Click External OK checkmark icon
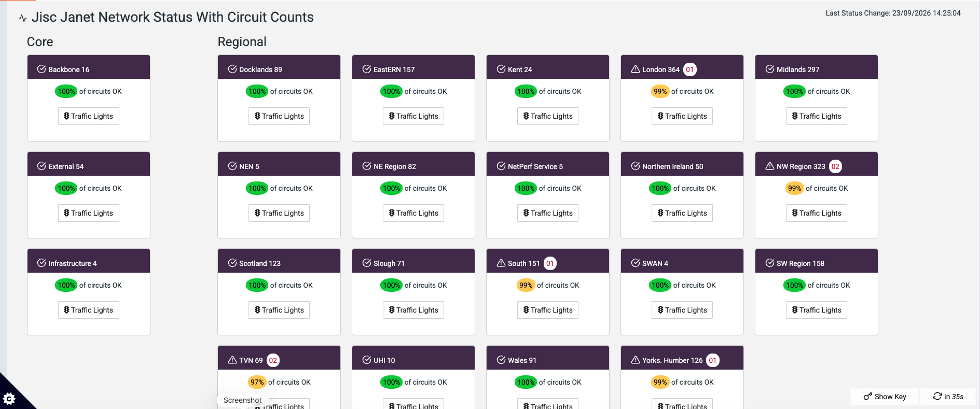The image size is (980, 409). pos(42,166)
